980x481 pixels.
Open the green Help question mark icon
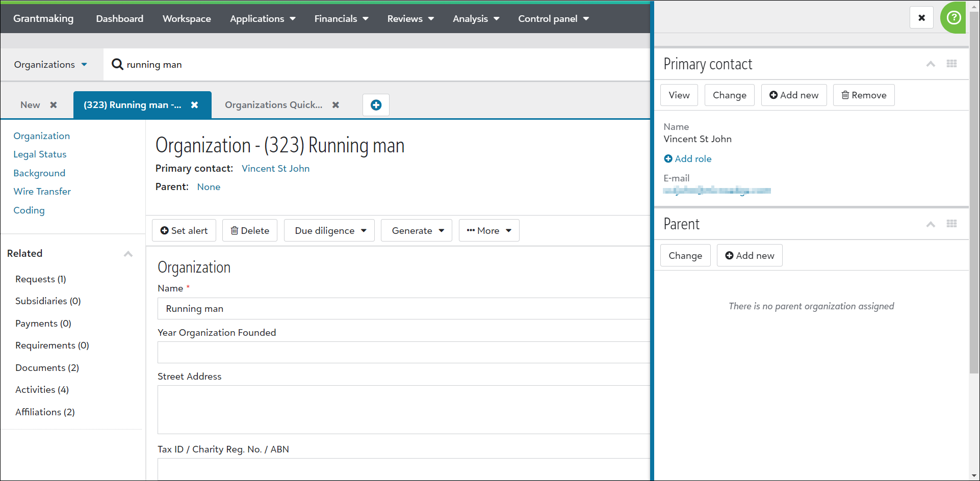[952, 17]
